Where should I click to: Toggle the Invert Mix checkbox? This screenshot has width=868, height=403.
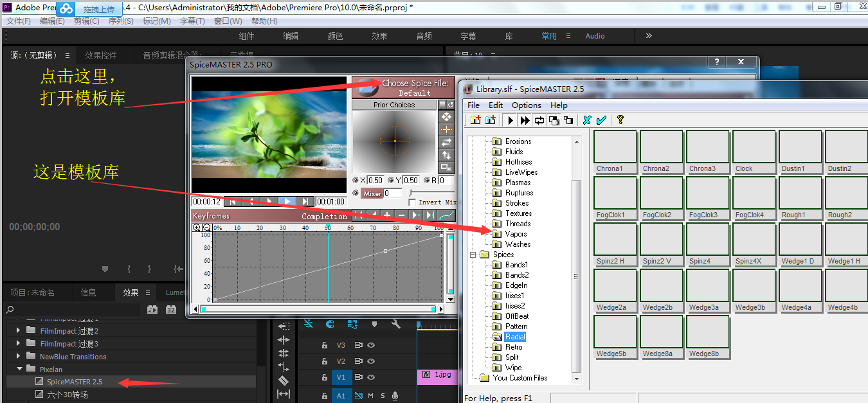pos(412,202)
